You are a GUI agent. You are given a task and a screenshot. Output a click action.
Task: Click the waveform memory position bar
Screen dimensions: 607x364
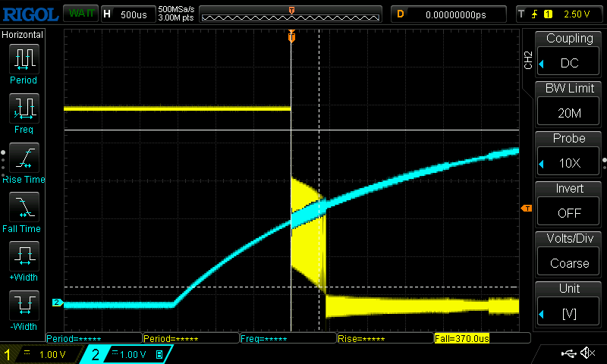click(291, 14)
